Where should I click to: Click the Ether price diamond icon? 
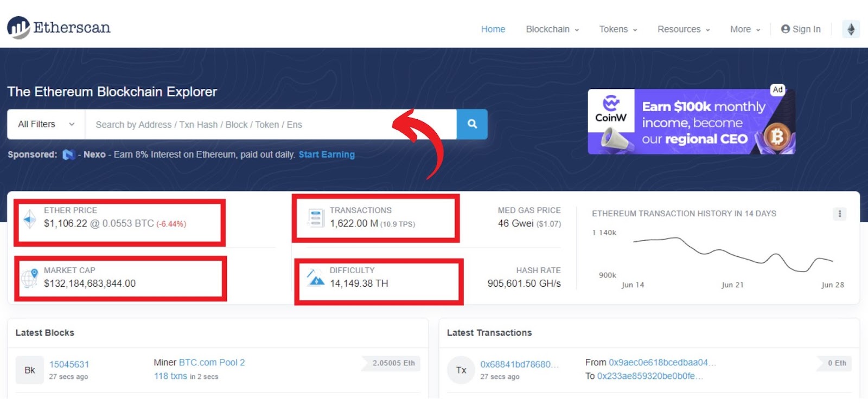30,218
